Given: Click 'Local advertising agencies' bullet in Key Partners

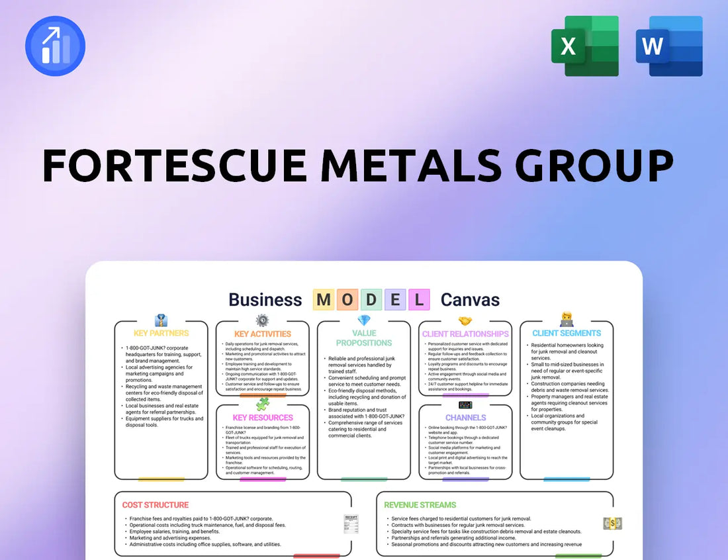Looking at the screenshot, I should coord(159,374).
